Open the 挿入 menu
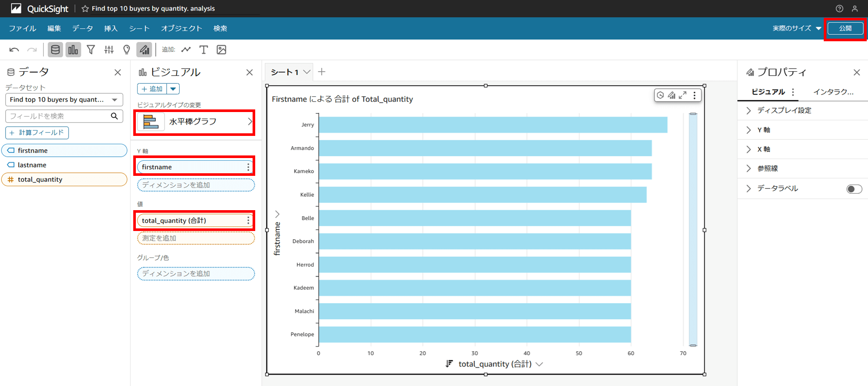The image size is (868, 386). (x=111, y=28)
